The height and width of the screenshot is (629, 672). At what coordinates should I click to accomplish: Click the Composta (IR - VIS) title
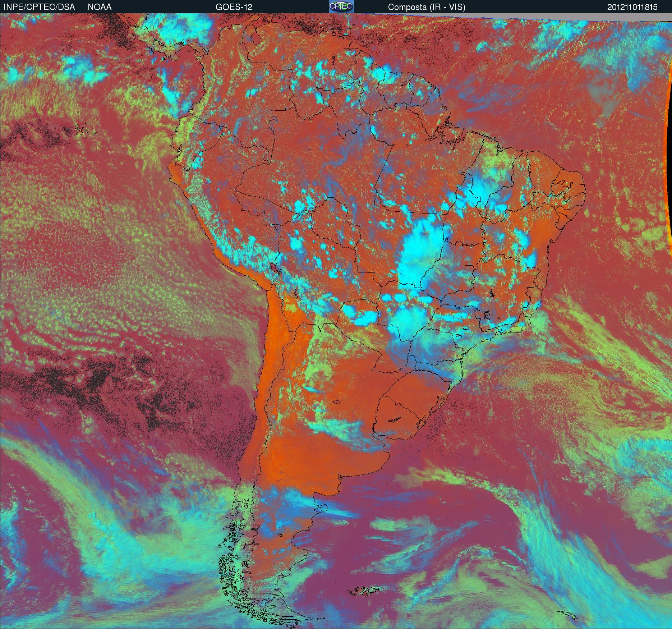(427, 7)
